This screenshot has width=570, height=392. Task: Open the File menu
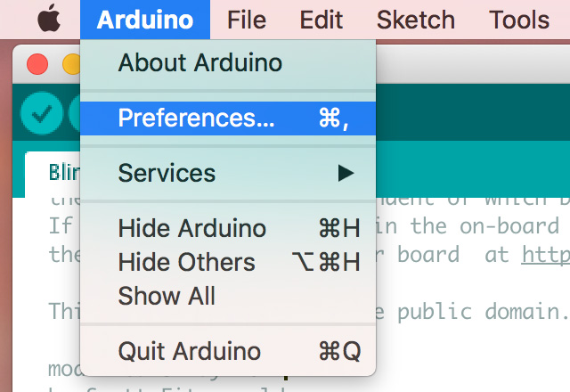pyautogui.click(x=247, y=20)
